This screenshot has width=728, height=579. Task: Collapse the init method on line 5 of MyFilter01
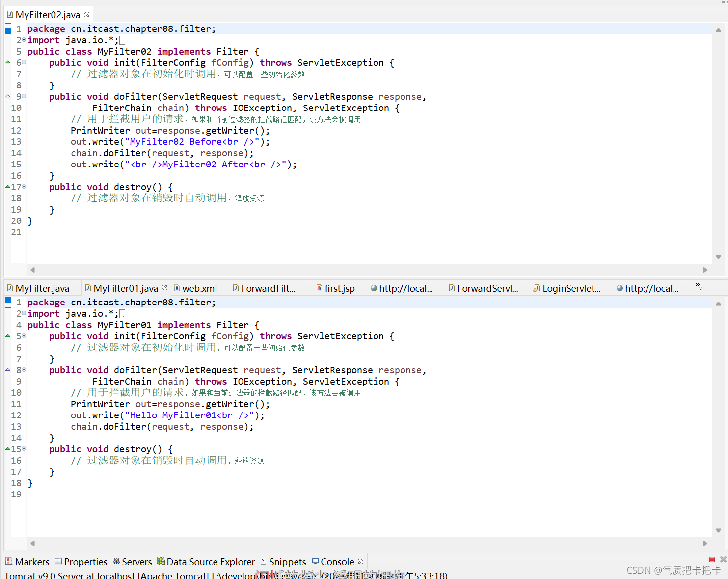(24, 336)
